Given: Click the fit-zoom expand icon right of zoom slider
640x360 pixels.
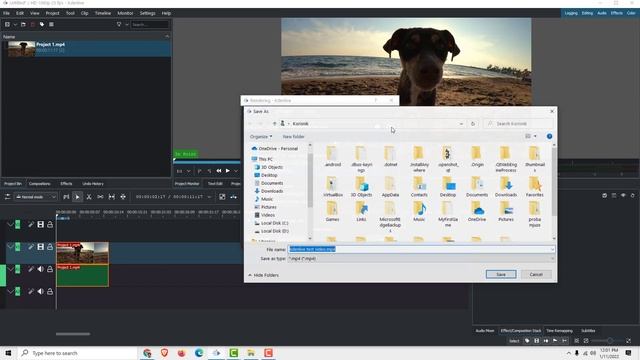Looking at the screenshot, I should (628, 340).
